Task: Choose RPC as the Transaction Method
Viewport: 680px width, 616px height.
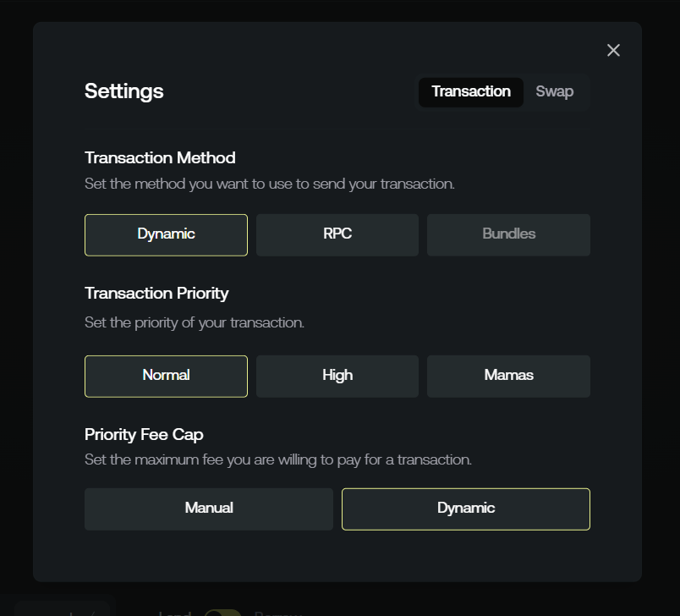Action: [x=337, y=234]
